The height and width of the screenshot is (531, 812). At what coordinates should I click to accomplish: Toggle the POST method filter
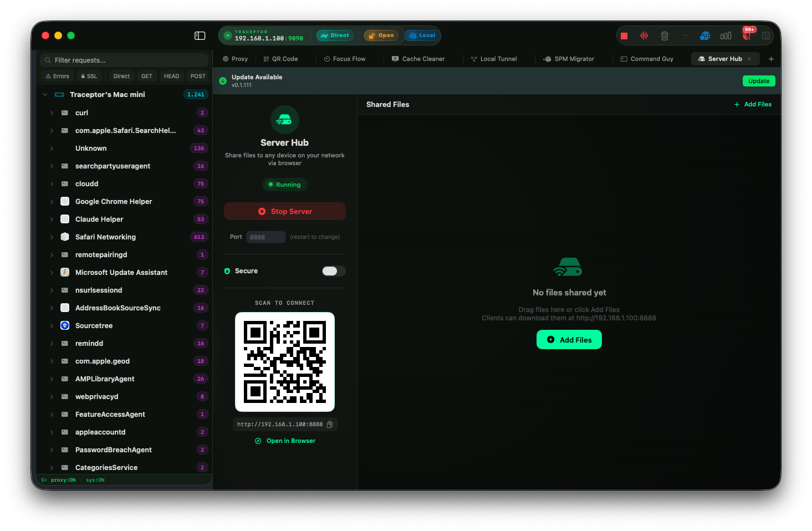(x=198, y=76)
